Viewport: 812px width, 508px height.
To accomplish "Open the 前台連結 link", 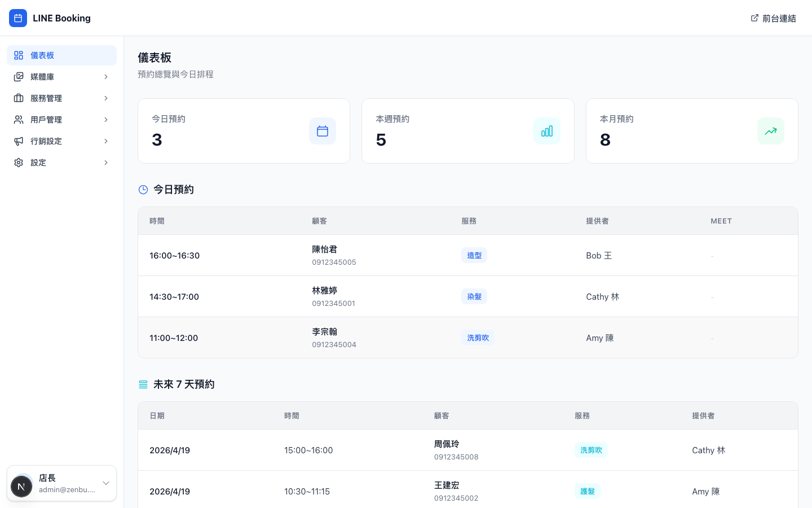I will coord(779,18).
